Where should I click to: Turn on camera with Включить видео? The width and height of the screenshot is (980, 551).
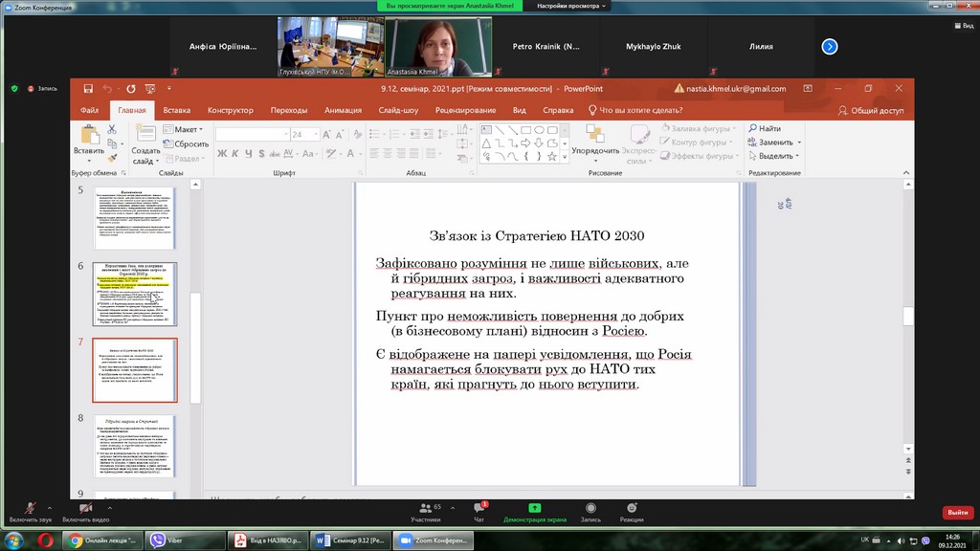point(86,509)
